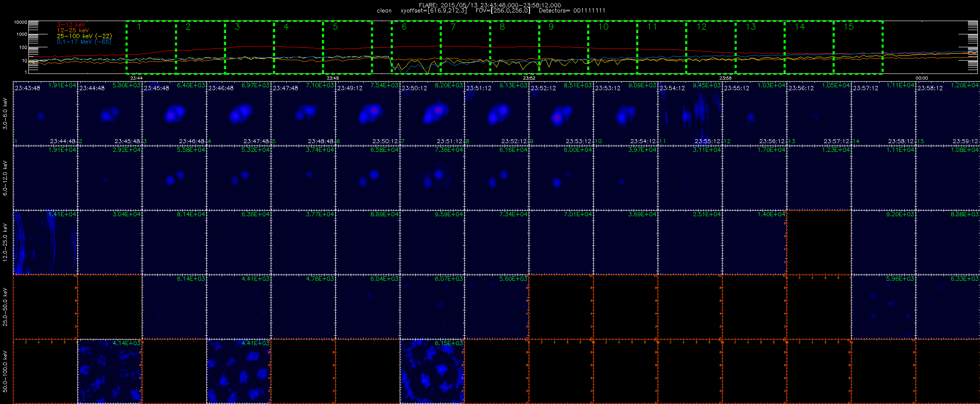Select interval 13 box in the lightcurve
The width and height of the screenshot is (980, 404).
760,47
